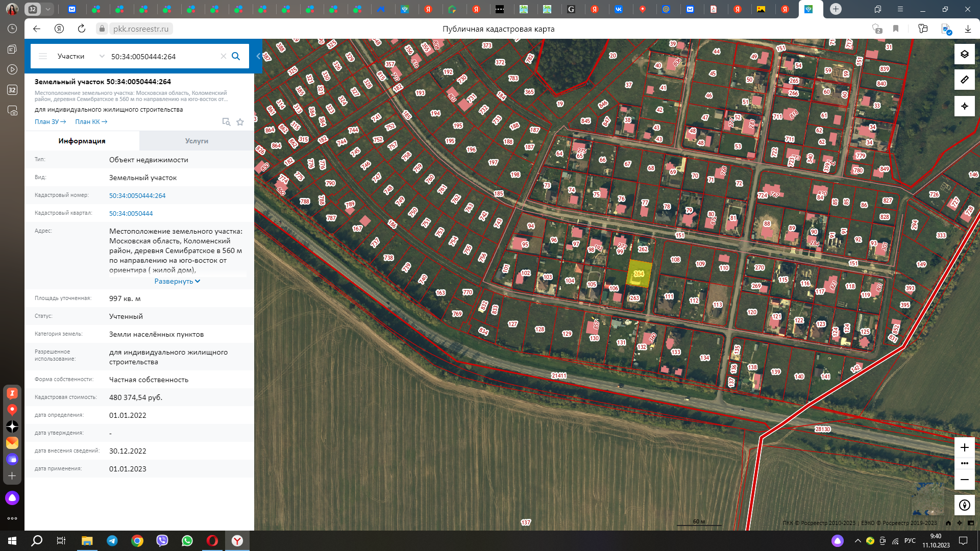Open the hamburger menu in search bar

(x=43, y=56)
